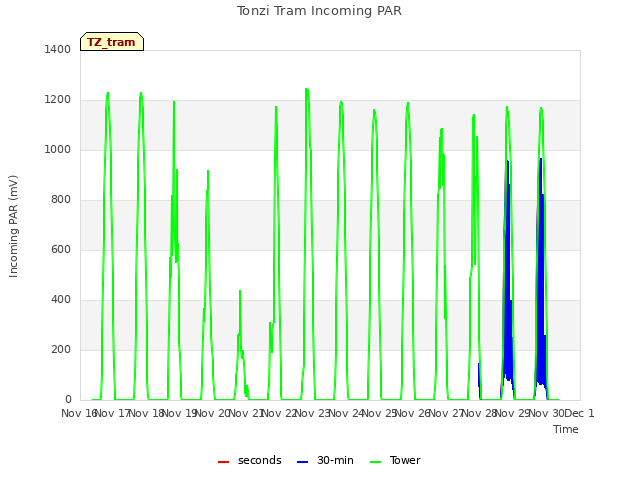640x480 pixels.
Task: Select the red seconds legend swatch
Action: [223, 462]
